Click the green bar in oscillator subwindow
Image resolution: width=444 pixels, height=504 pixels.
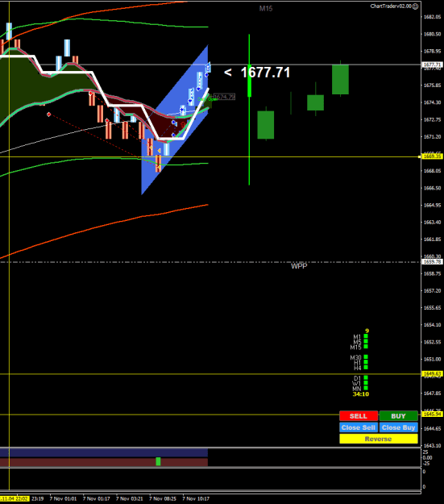158,461
